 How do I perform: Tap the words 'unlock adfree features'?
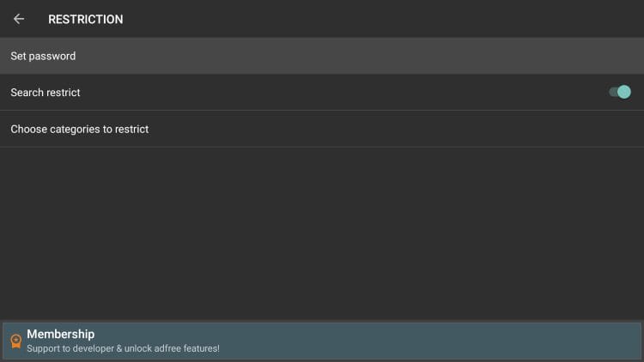[x=174, y=348]
